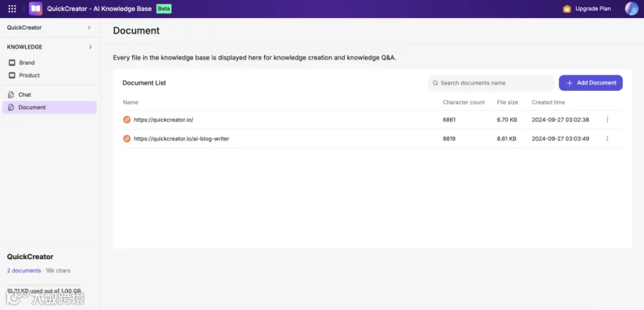
Task: Open the https://quickcreator.io/ document
Action: tap(163, 120)
